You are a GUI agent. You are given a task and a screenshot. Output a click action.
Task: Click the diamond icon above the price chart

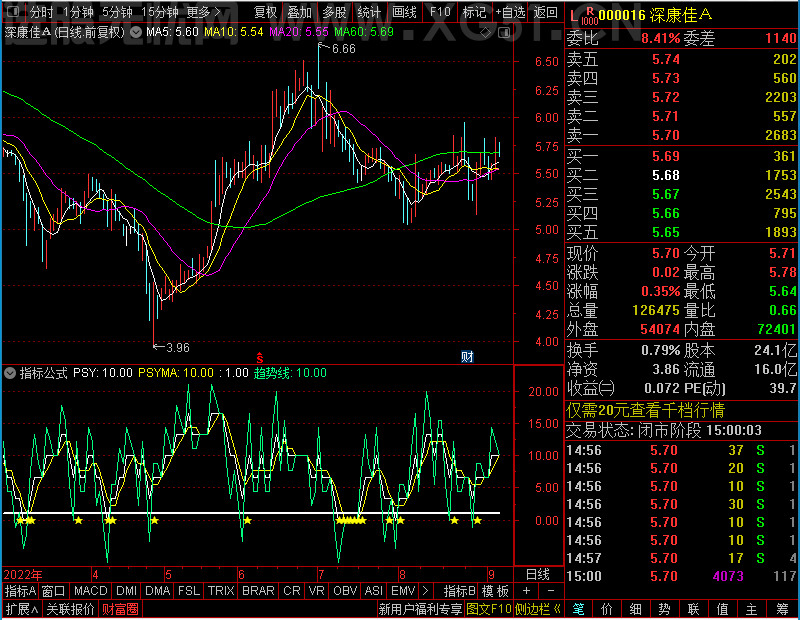point(486,33)
